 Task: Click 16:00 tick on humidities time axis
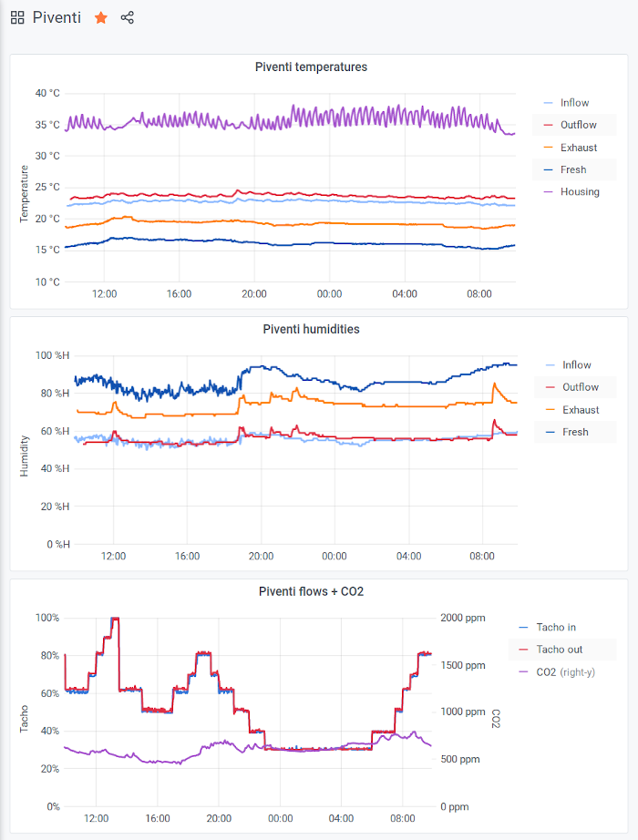(187, 556)
